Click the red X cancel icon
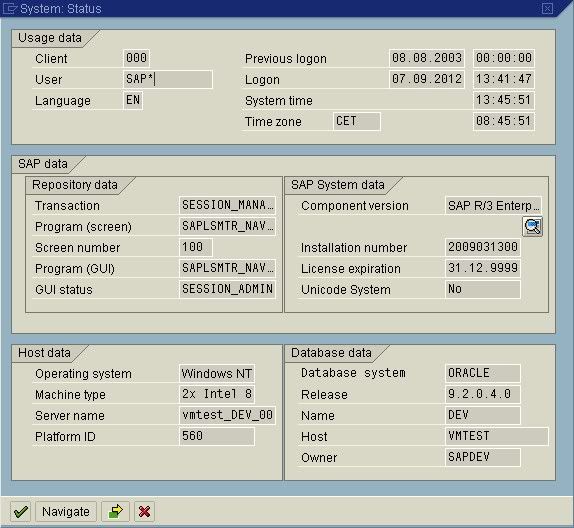The image size is (574, 528). click(145, 511)
